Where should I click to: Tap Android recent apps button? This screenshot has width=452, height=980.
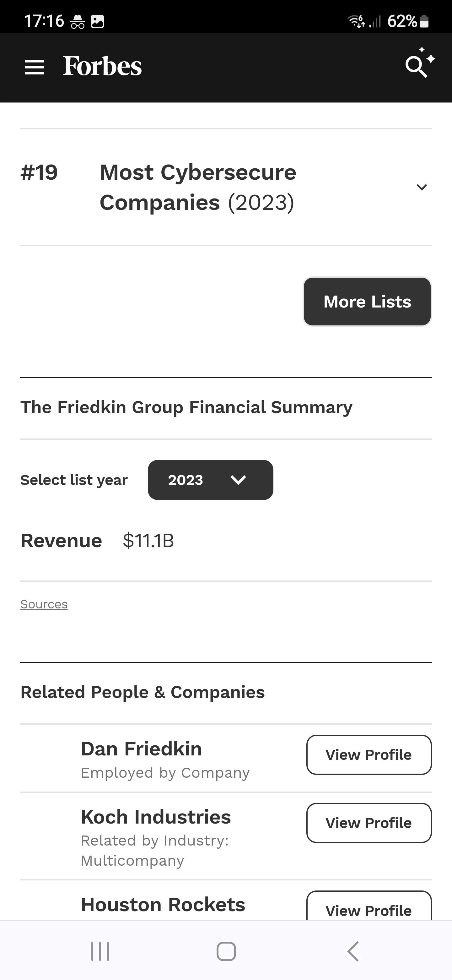[x=100, y=951]
